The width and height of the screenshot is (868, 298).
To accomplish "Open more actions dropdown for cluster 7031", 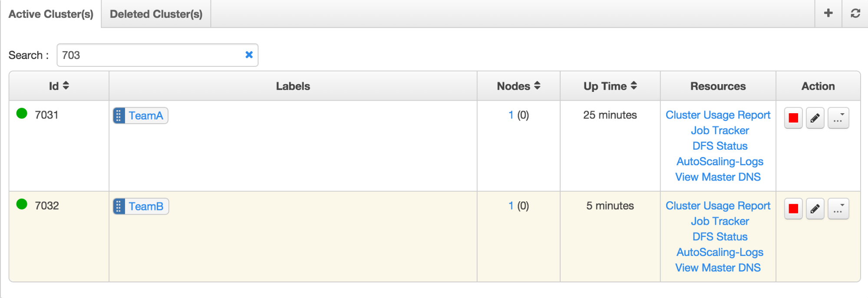I will coord(838,118).
